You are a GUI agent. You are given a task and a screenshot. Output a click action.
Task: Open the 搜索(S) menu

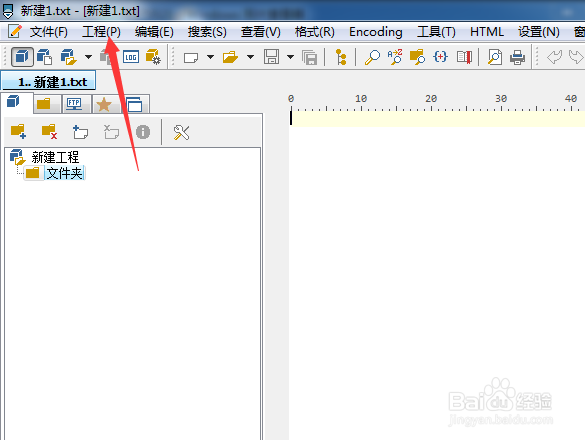(207, 32)
